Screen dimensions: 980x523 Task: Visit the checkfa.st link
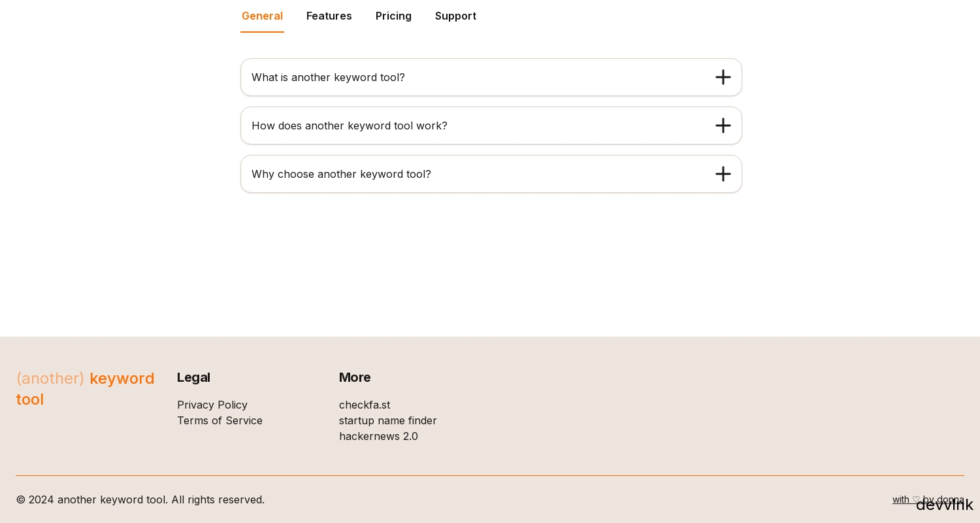pos(365,405)
